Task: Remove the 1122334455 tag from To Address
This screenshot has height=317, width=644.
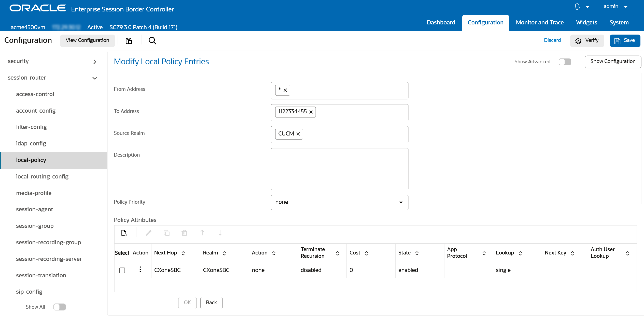Action: (311, 112)
